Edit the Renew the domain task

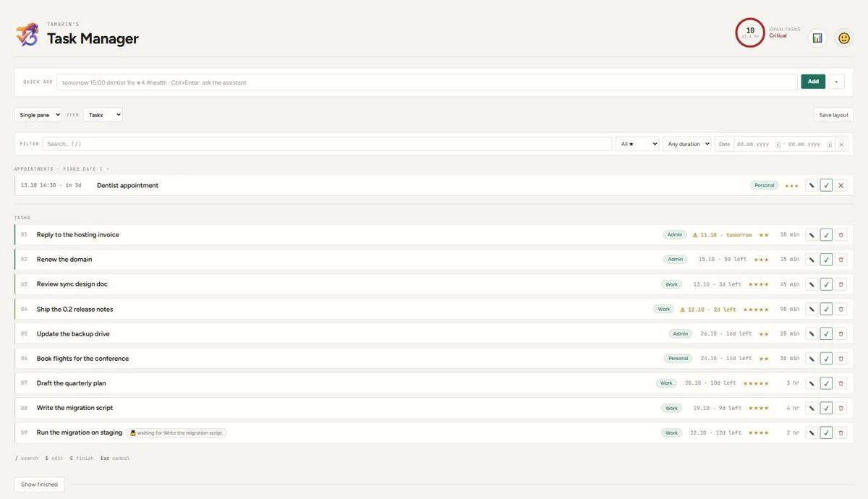(812, 260)
